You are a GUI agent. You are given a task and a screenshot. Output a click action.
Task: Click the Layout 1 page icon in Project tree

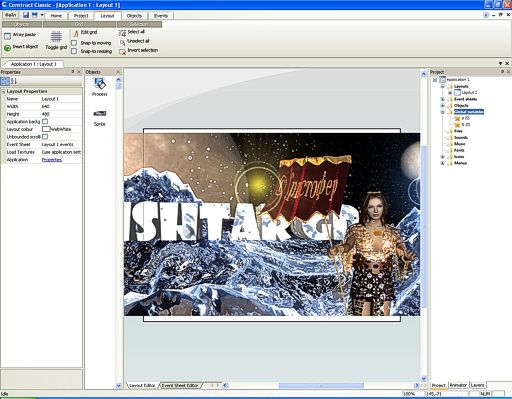coord(457,92)
